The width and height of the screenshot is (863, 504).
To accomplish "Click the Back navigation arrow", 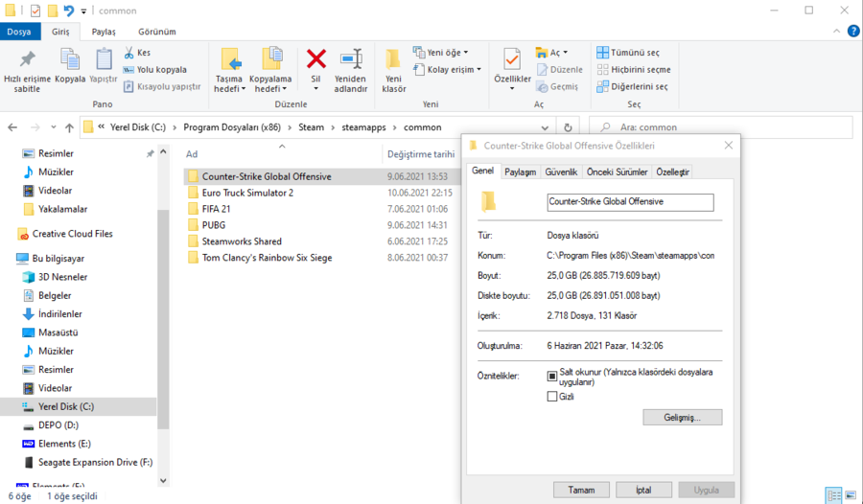I will (x=12, y=127).
